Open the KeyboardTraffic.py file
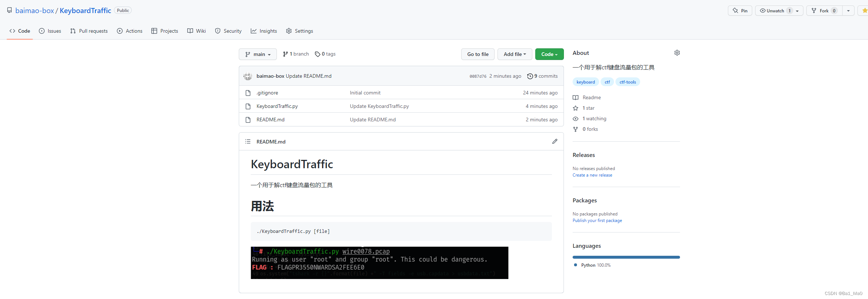Screen dimensions: 868x299 click(x=277, y=106)
